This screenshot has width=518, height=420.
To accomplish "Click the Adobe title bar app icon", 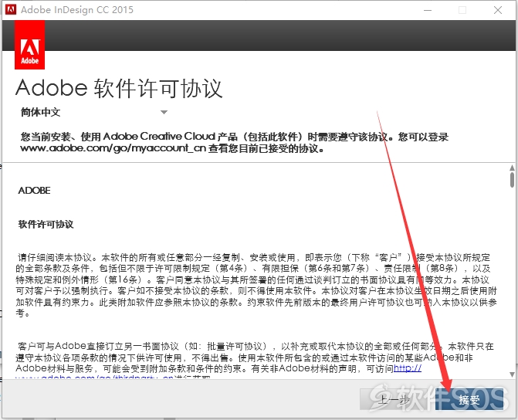I will [11, 9].
